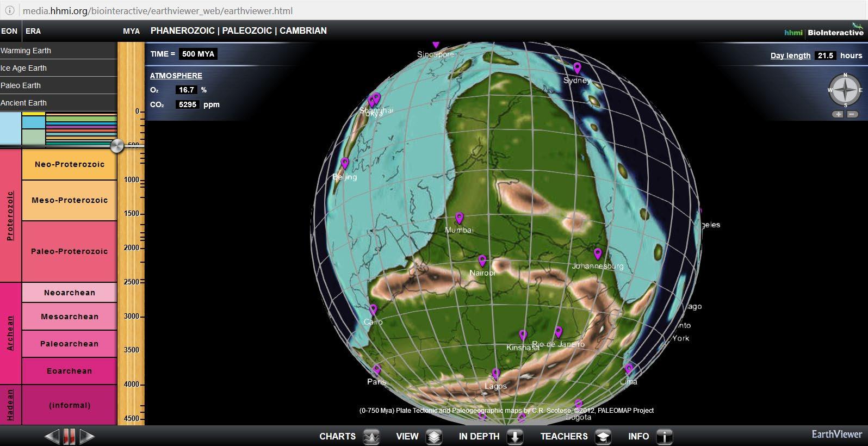Select Ice Age Earth in the timeline list
This screenshot has height=446, width=868.
[x=58, y=68]
